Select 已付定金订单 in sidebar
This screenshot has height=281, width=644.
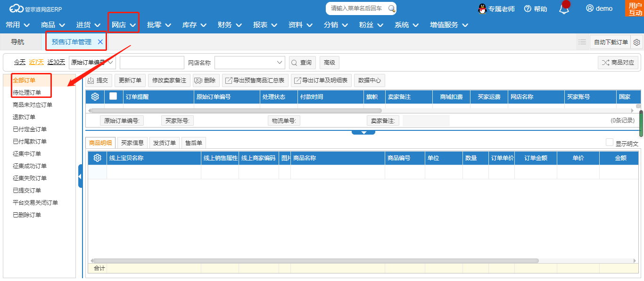coord(30,129)
